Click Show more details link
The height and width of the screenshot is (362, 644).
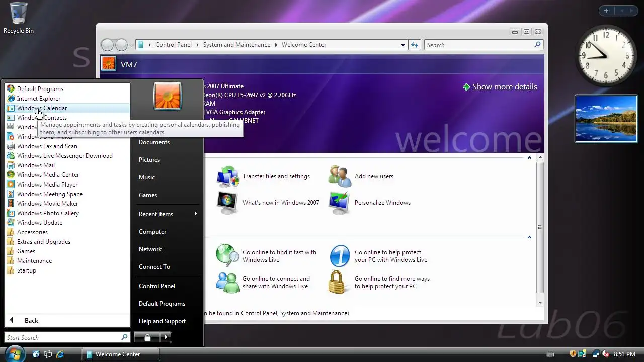pyautogui.click(x=500, y=87)
